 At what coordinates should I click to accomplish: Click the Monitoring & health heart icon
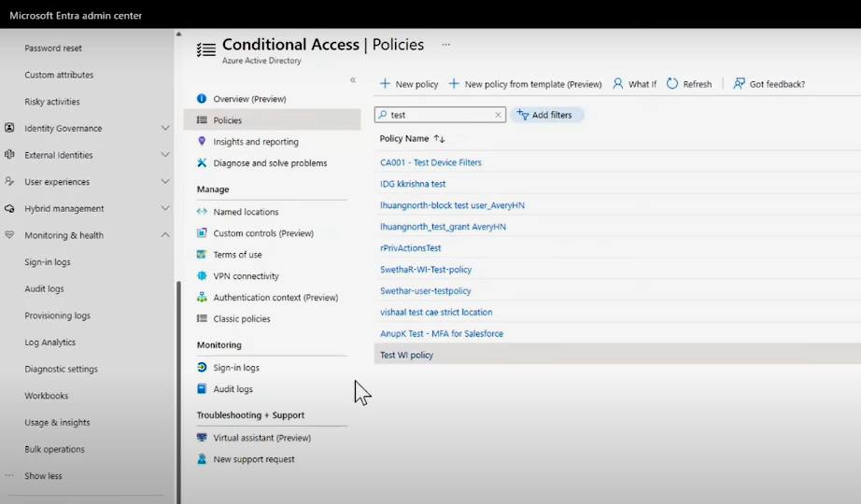tap(9, 234)
